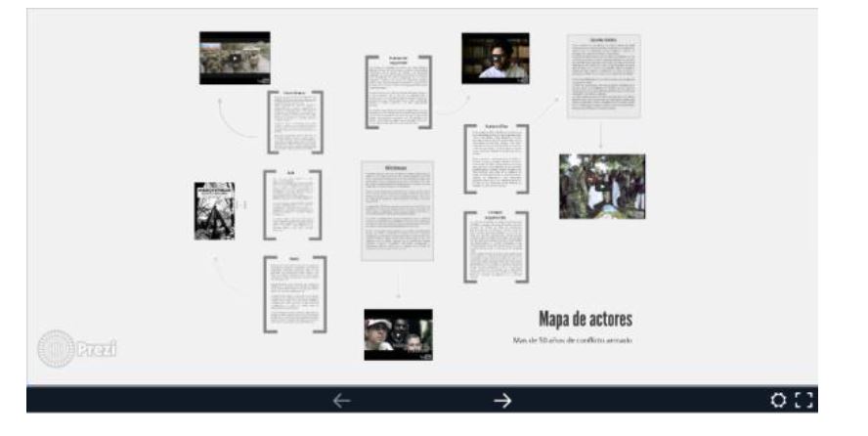The width and height of the screenshot is (868, 436).
Task: Go back to the previous slide
Action: pyautogui.click(x=341, y=399)
